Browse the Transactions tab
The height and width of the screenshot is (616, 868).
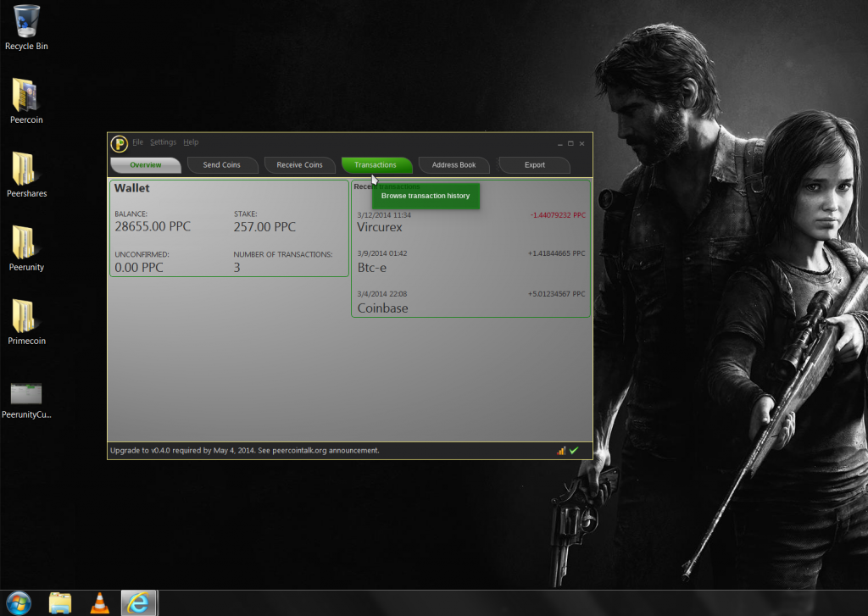tap(376, 165)
